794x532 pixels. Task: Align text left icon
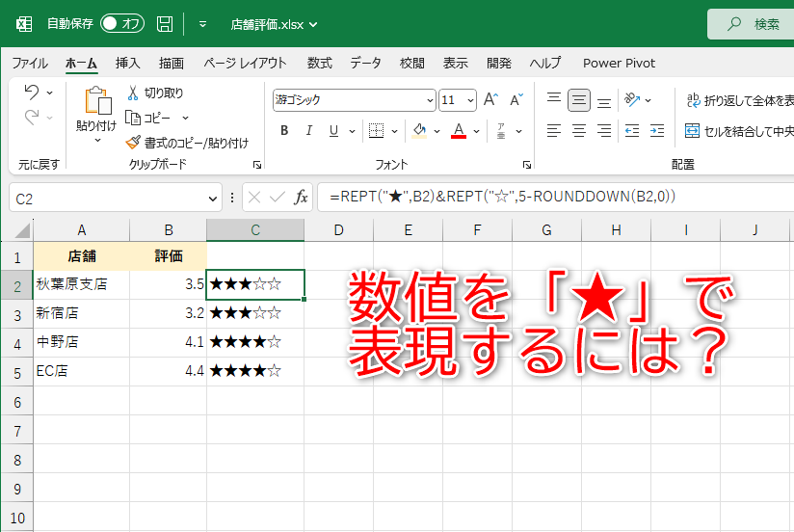[554, 131]
